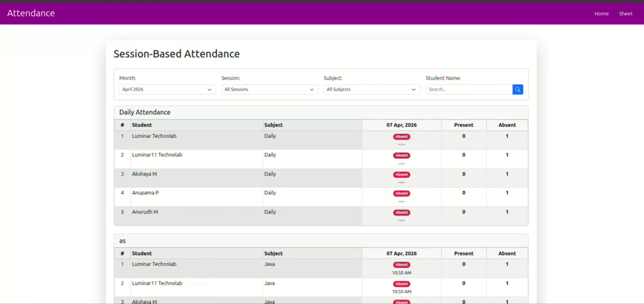Click 10:50 AM time for Luminar Technolab Java
The width and height of the screenshot is (644, 304).
tap(401, 273)
